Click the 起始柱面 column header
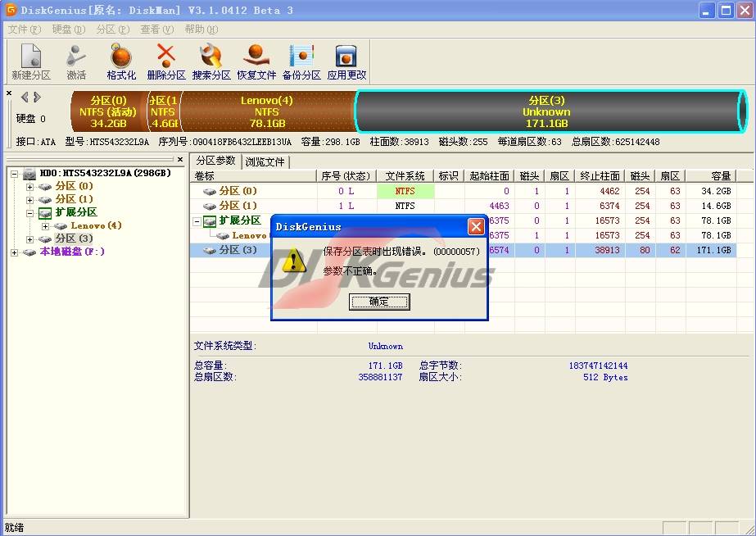756x536 pixels. tap(489, 176)
